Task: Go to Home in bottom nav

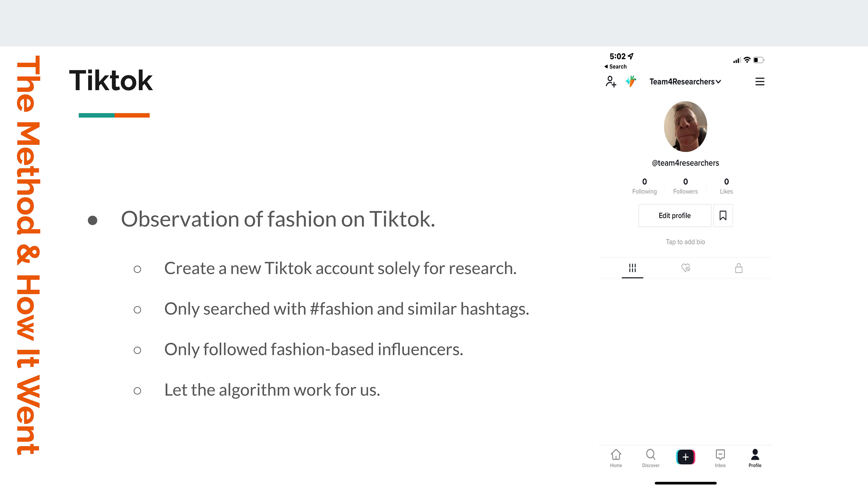Action: pos(616,458)
